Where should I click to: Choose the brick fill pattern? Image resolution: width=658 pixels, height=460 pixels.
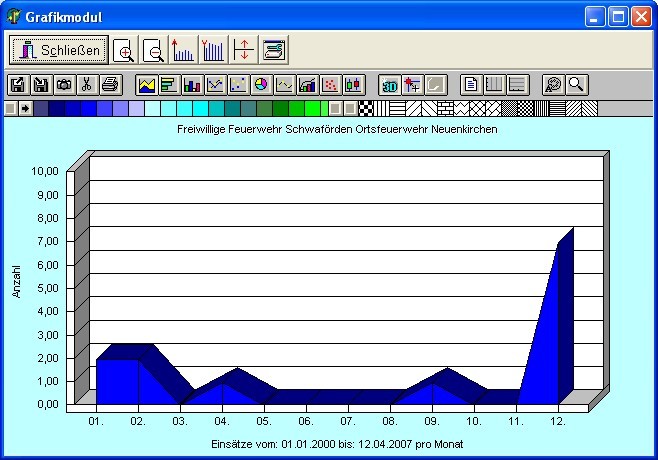[445, 108]
